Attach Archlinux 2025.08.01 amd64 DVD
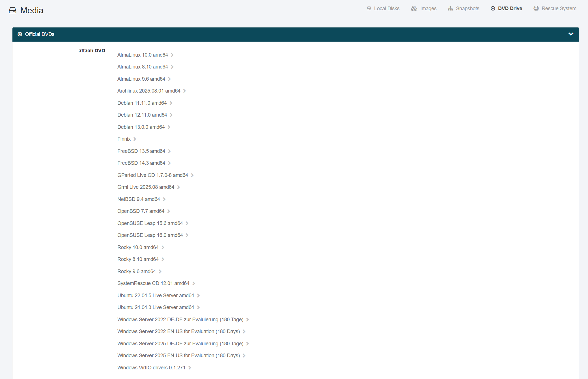Viewport: 588px width, 379px height. coord(152,91)
